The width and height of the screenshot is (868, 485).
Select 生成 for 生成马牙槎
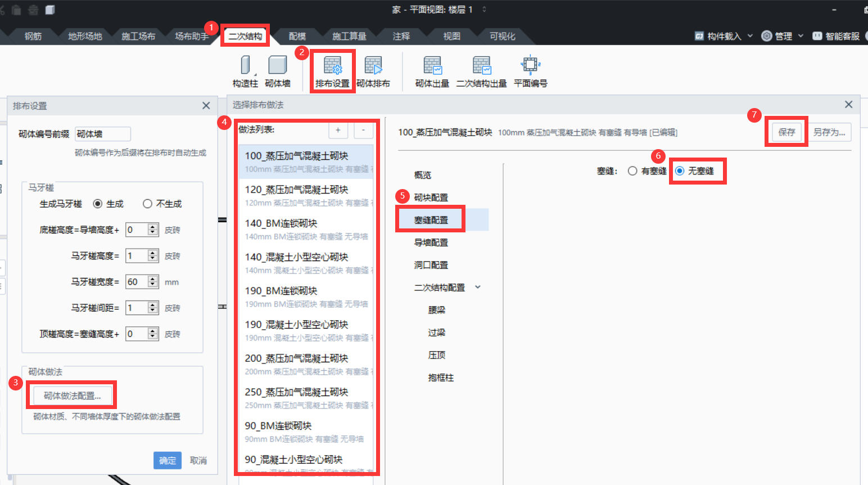98,204
